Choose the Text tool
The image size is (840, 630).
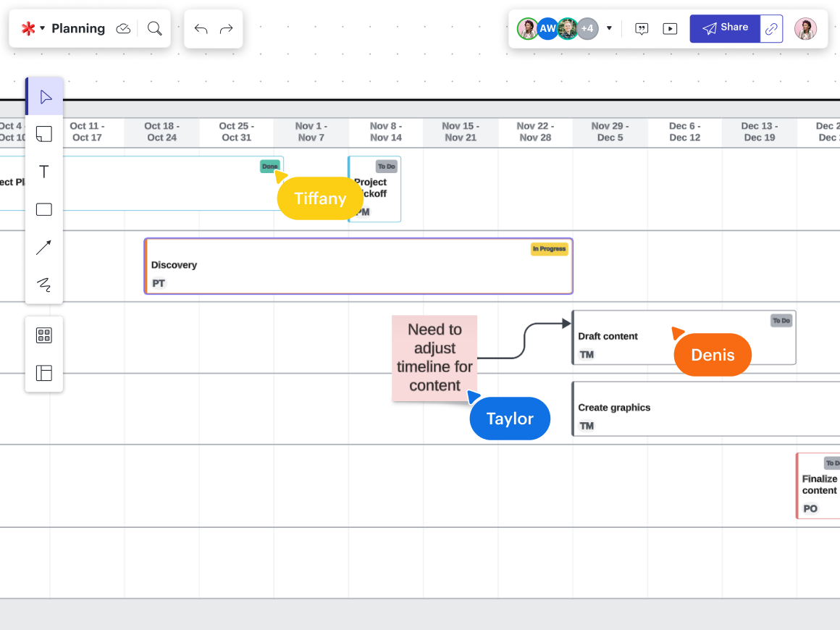pyautogui.click(x=44, y=172)
